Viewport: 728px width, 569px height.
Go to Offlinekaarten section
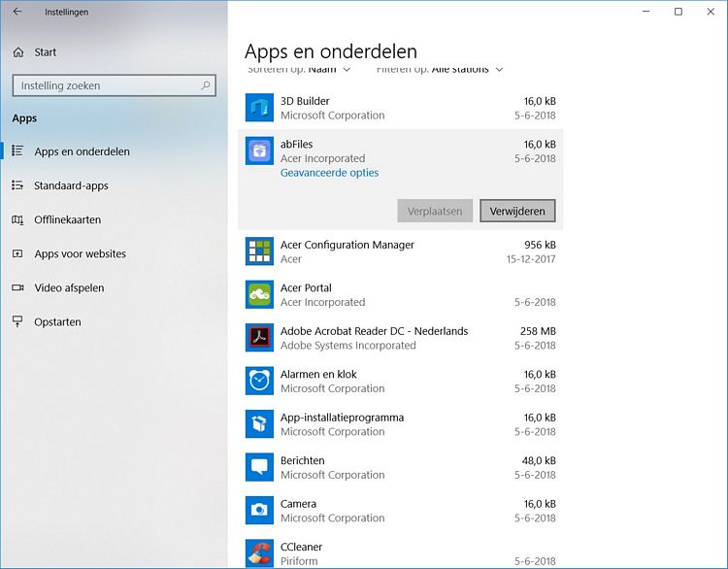(67, 219)
